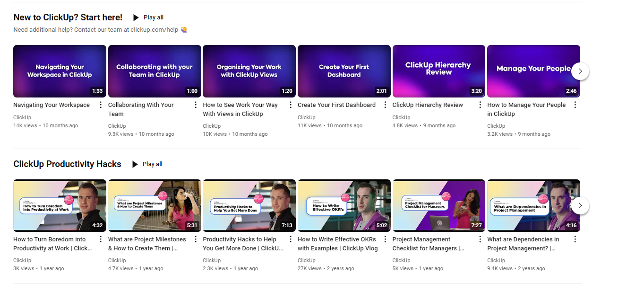
Task: Open options menu for How to Manage Your People
Action: click(x=575, y=105)
